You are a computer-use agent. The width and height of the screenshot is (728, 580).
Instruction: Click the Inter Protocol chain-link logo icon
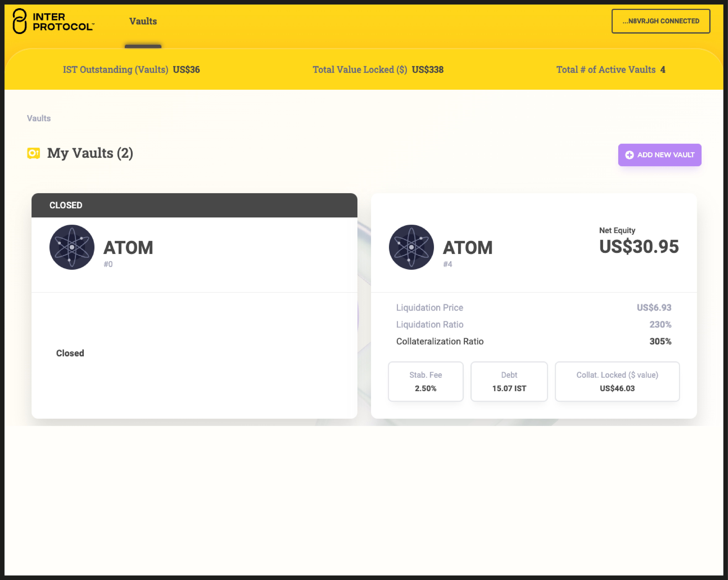pyautogui.click(x=20, y=21)
